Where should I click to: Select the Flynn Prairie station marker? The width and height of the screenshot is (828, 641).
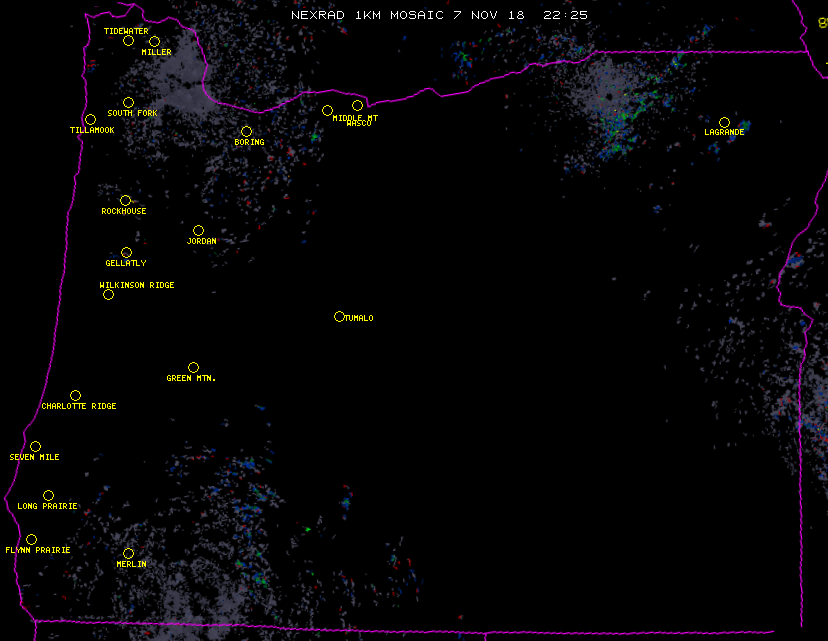pyautogui.click(x=31, y=540)
